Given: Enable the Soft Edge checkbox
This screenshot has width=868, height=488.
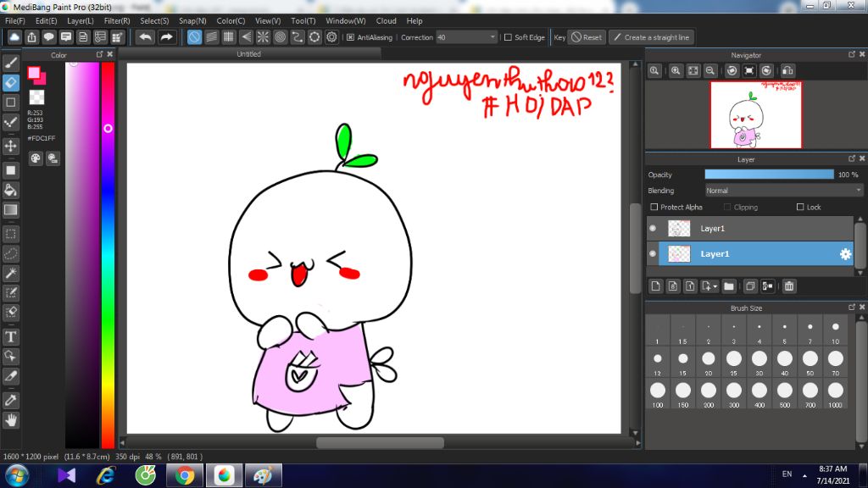Looking at the screenshot, I should 508,37.
